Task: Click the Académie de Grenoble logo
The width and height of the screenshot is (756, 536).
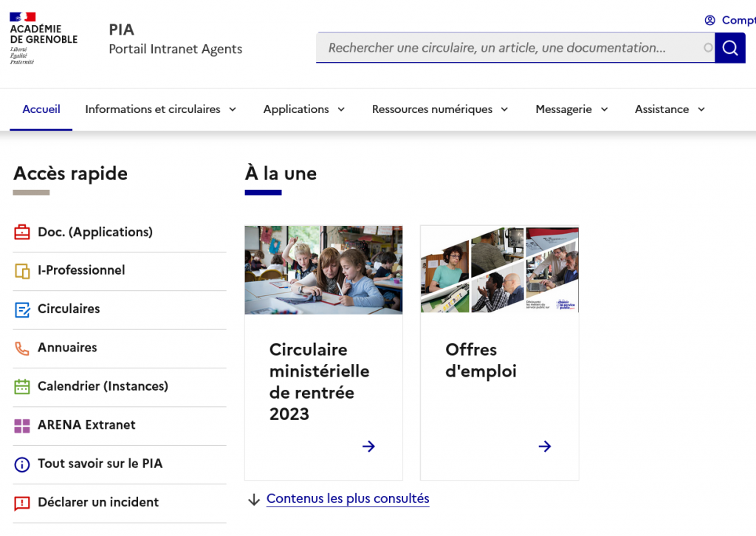Action: click(43, 38)
